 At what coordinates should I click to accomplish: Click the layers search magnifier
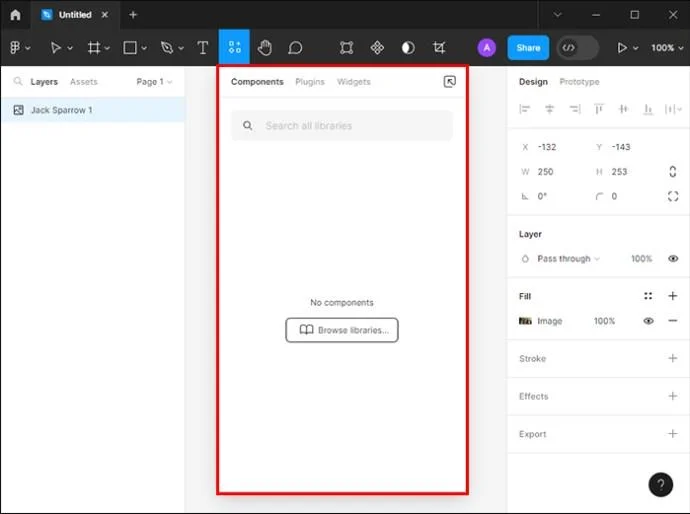point(18,81)
